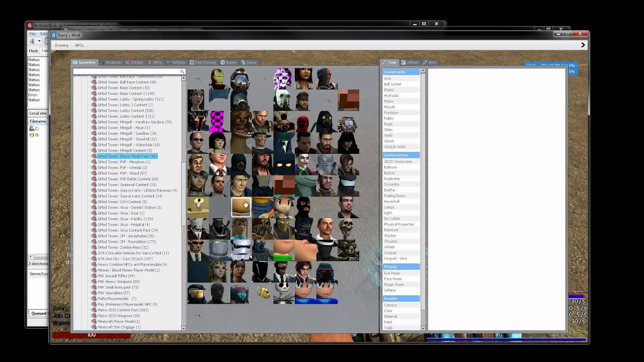
Task: Select GMod Tower: Player Model Pack (90)
Action: tap(127, 156)
